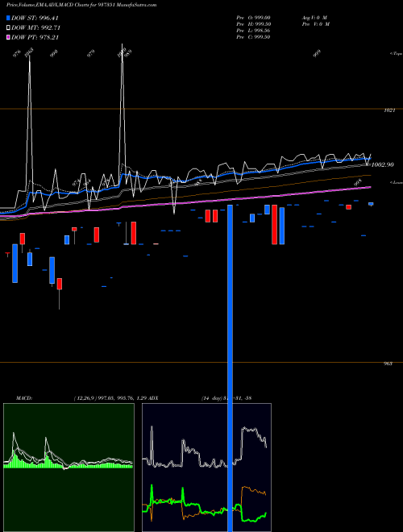Click the 998 label near the magenta line
This screenshot has height=532, width=403.
click(x=358, y=182)
